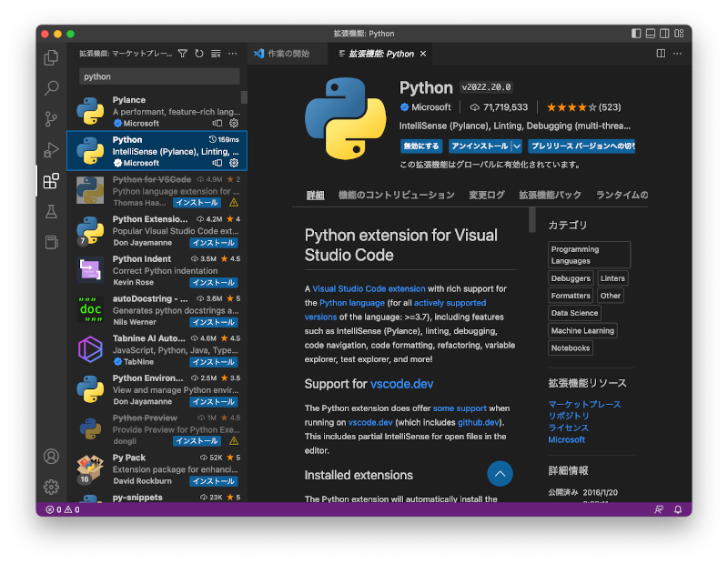The width and height of the screenshot is (728, 564).
Task: Open the vscode.dev heading link
Action: pos(401,384)
